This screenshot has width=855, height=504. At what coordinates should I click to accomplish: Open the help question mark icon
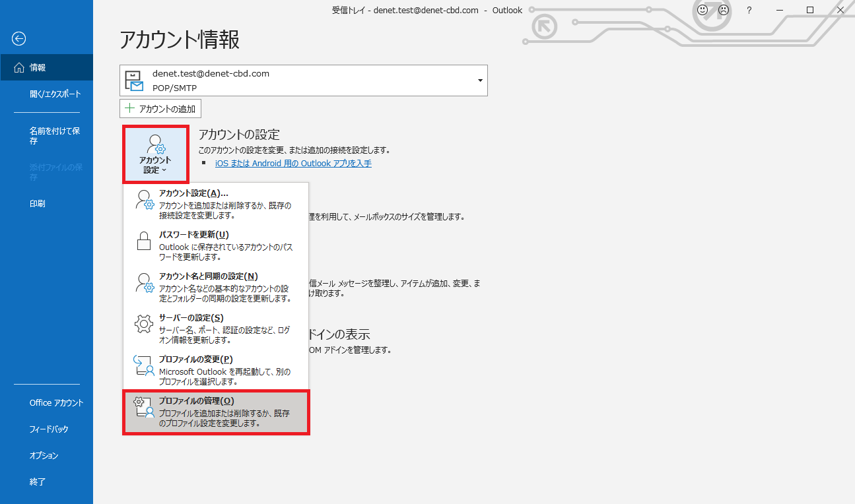coord(749,10)
